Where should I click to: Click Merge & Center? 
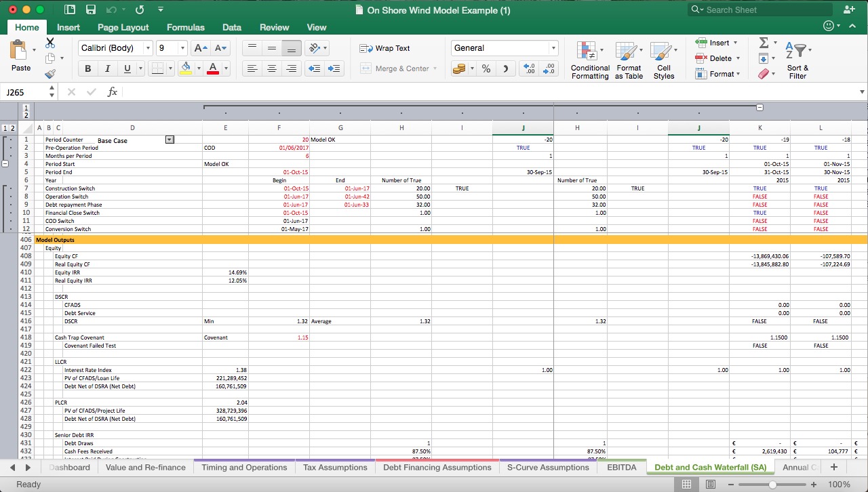pyautogui.click(x=399, y=68)
